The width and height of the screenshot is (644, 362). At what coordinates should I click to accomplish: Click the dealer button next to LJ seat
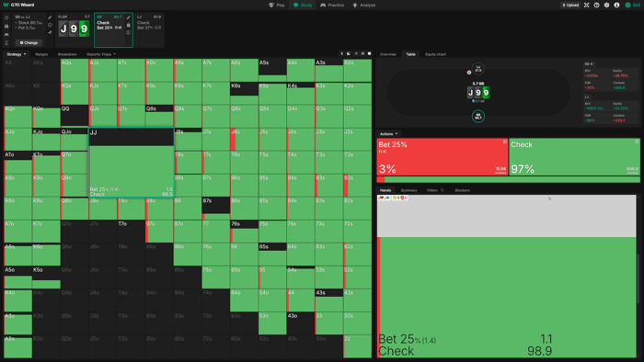469,73
